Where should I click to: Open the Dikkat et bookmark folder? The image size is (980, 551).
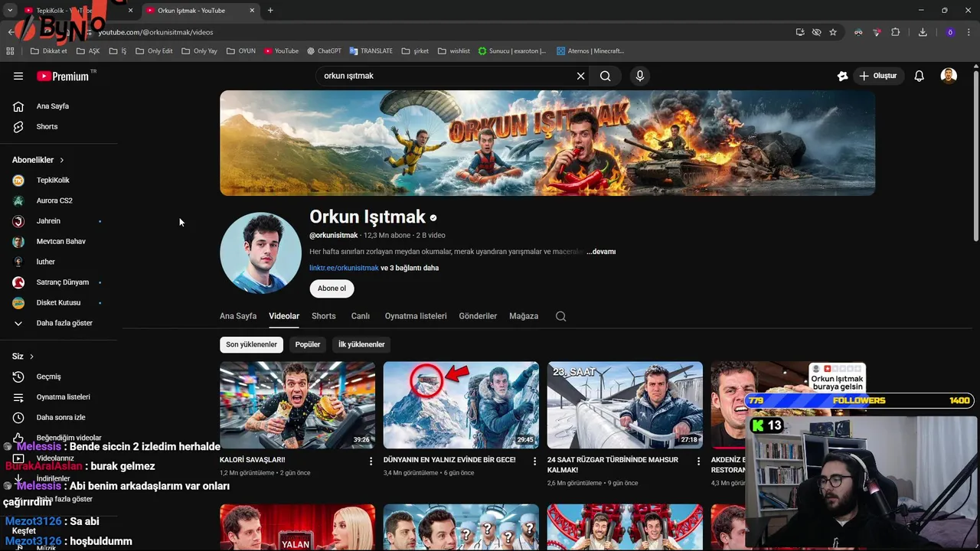tap(48, 51)
